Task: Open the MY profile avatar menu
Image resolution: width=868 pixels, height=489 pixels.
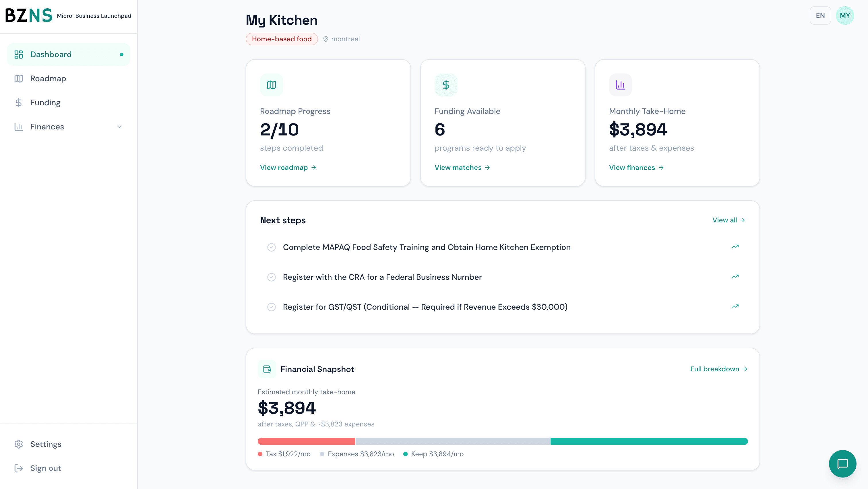Action: (x=845, y=15)
